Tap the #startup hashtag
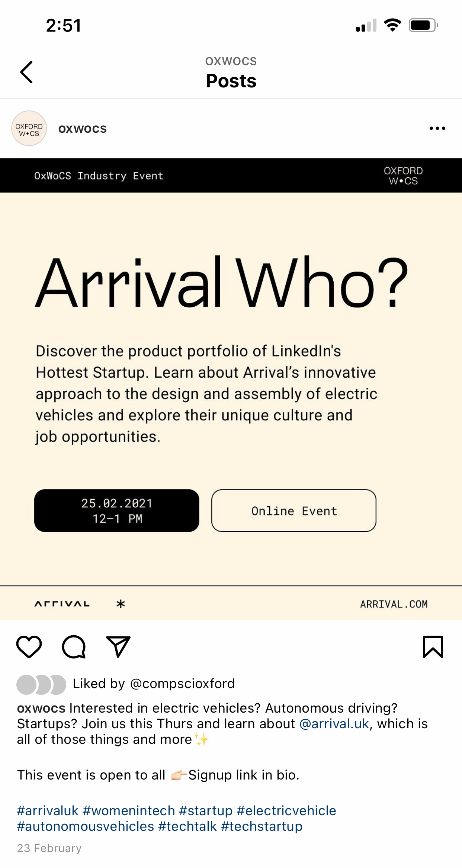Screen dimensions: 462x868 tap(206, 810)
